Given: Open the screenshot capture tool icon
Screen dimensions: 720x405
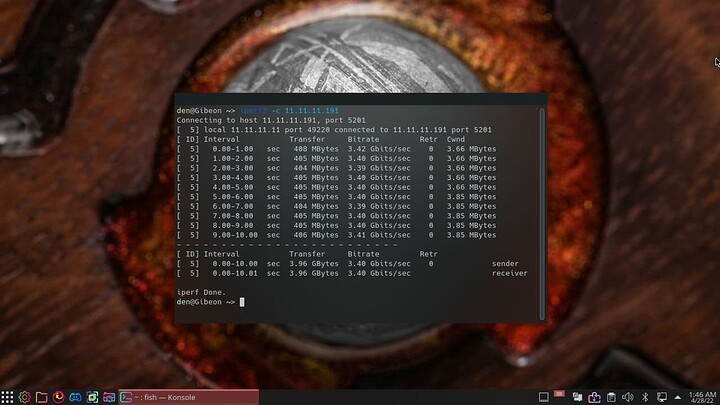Looking at the screenshot, I should pos(93,397).
